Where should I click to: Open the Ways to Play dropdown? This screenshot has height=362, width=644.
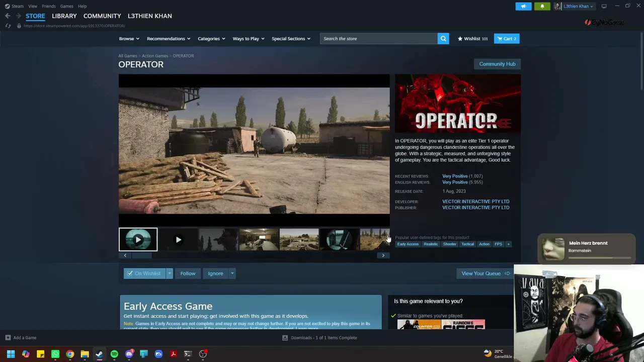click(x=249, y=39)
